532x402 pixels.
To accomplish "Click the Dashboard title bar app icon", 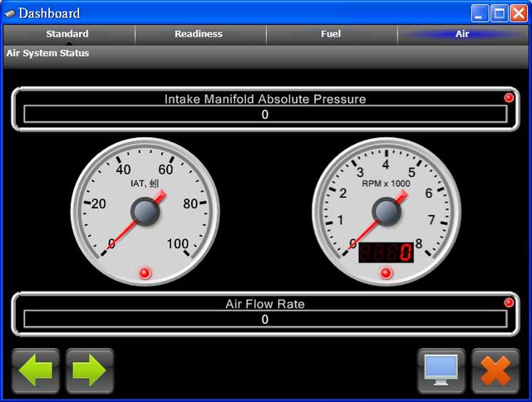I will click(x=10, y=12).
